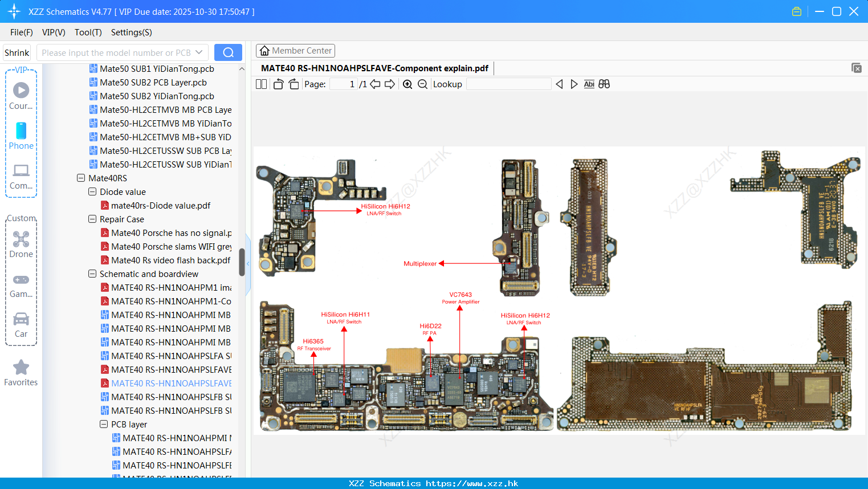
Task: Collapse Schematic and boardview folder
Action: tap(92, 274)
